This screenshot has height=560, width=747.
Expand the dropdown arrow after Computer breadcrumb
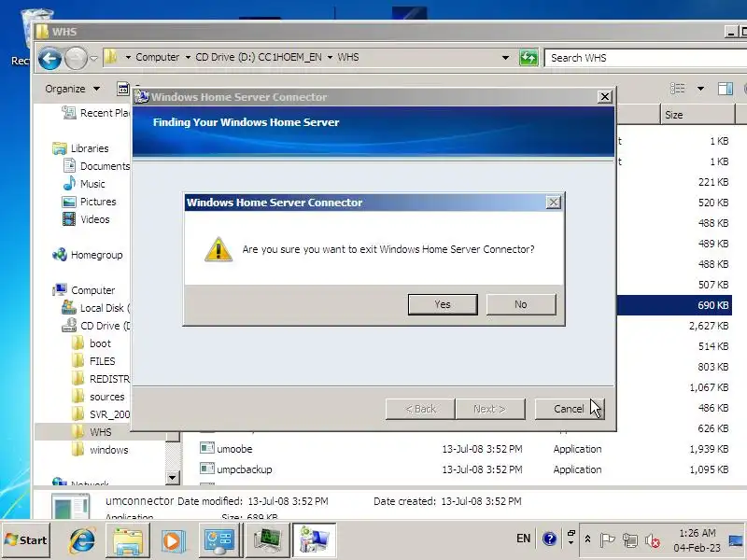pos(188,58)
